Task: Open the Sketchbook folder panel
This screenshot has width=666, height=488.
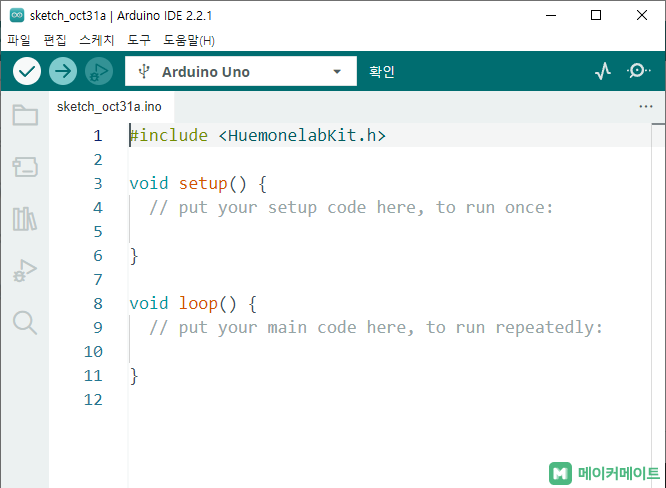Action: pyautogui.click(x=25, y=115)
